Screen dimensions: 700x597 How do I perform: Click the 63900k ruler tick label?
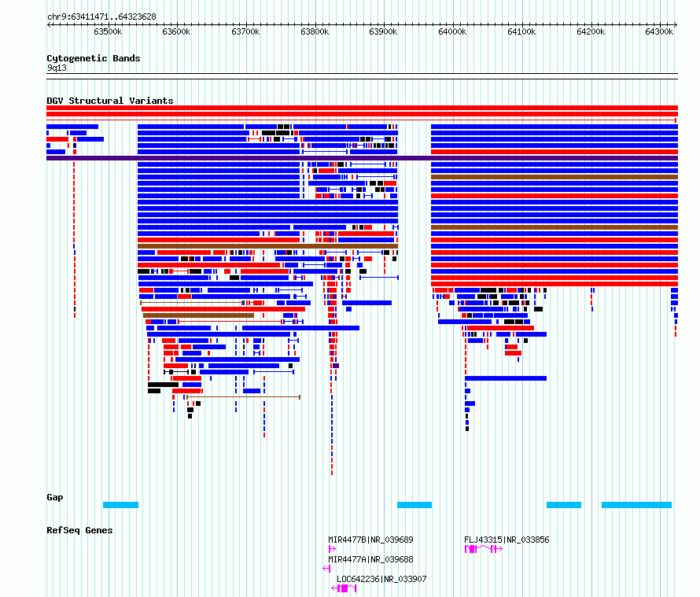point(384,31)
